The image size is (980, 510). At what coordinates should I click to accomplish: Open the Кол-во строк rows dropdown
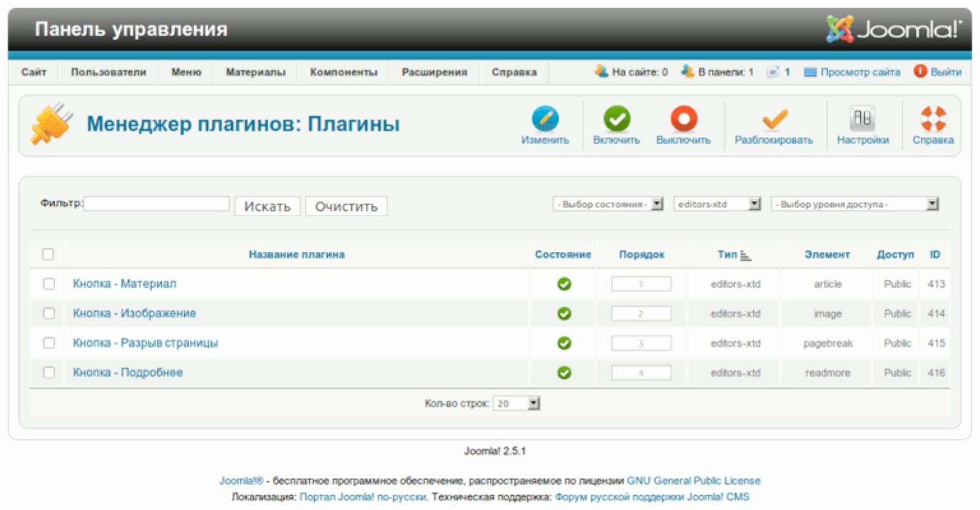coord(517,404)
